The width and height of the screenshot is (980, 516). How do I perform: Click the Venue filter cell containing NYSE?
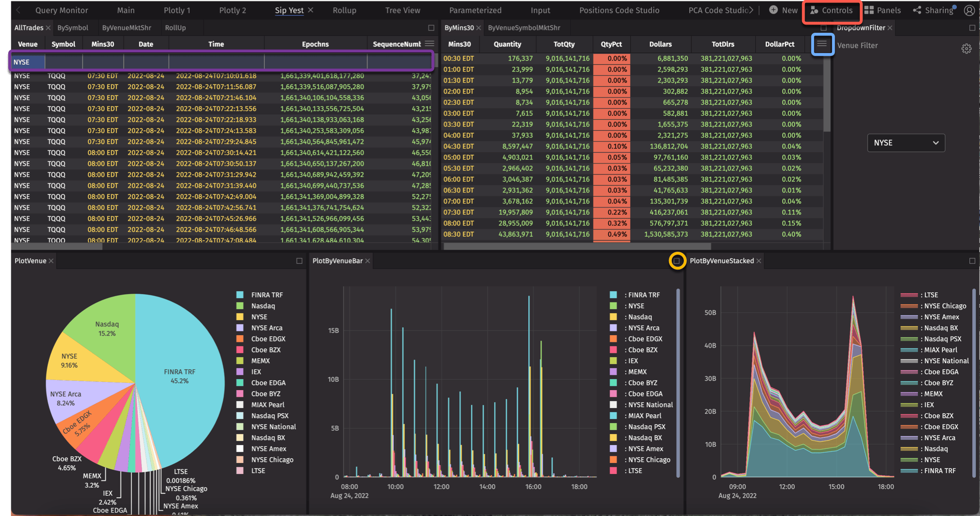pyautogui.click(x=27, y=62)
